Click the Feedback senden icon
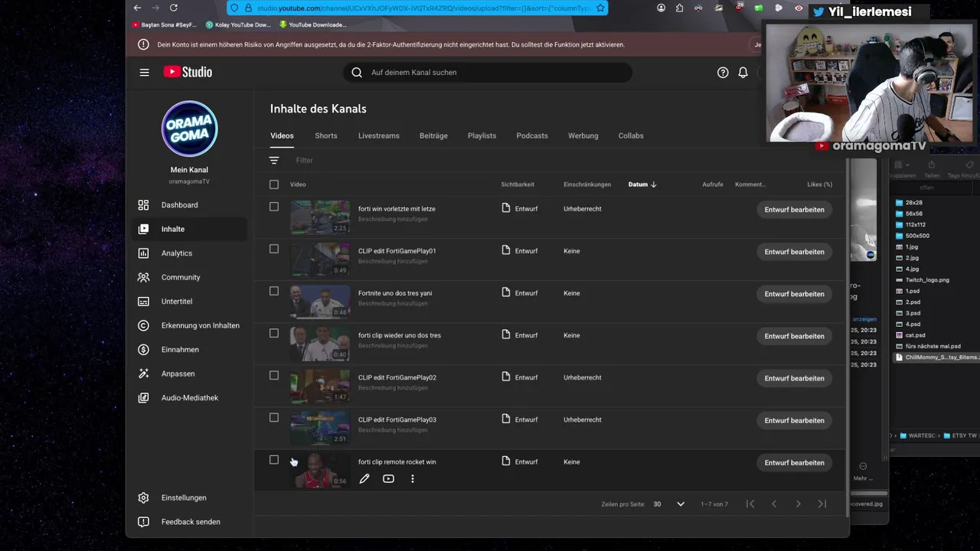This screenshot has height=551, width=980. [x=143, y=522]
